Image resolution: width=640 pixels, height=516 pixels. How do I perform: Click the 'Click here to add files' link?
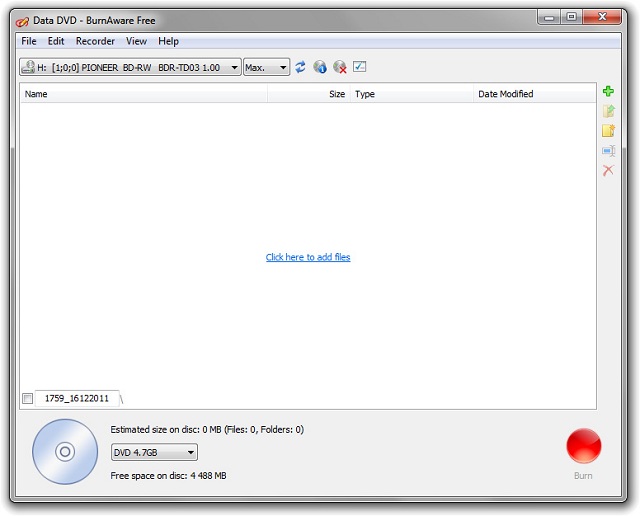pos(308,257)
